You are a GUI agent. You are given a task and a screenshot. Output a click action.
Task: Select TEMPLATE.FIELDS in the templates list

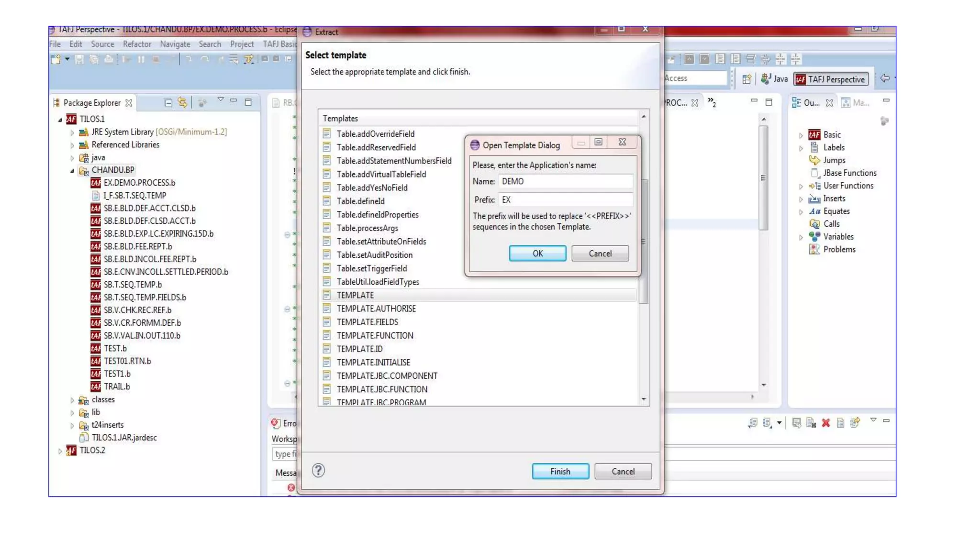[367, 322]
